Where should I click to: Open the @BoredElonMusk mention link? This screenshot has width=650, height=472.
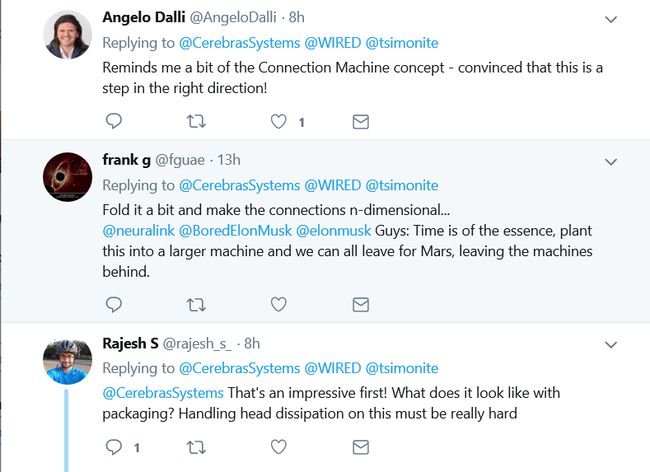[x=235, y=230]
